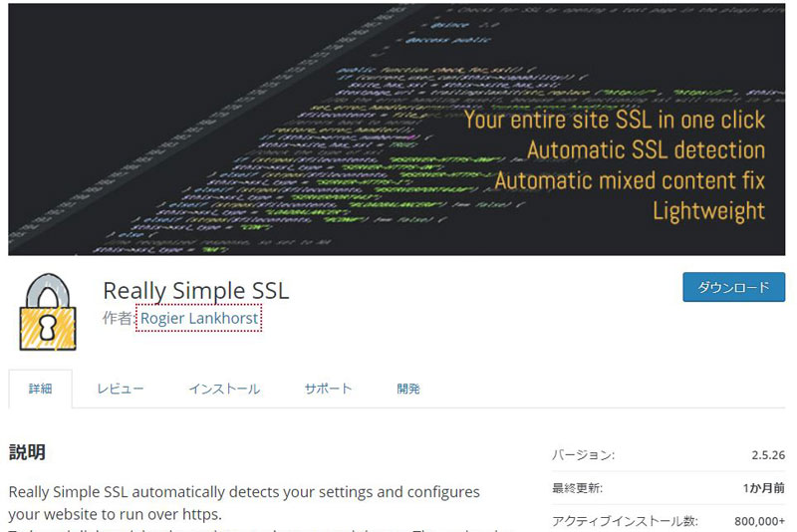Click the ダウンロード download button
The image size is (797, 532).
[x=733, y=287]
